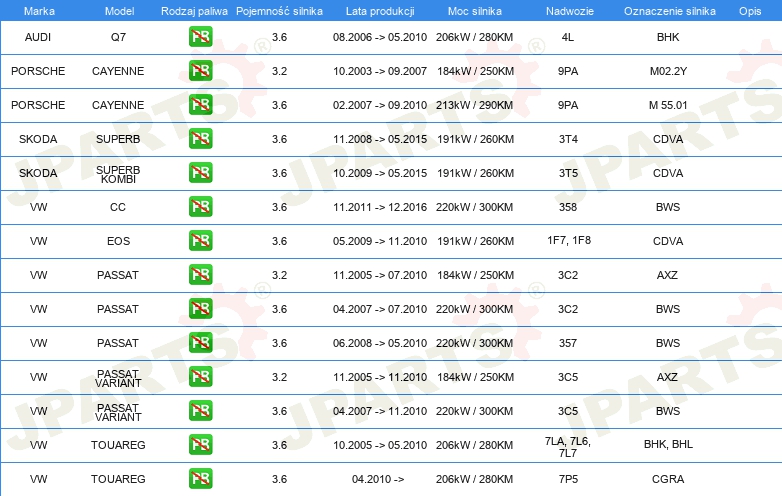Viewport: 782px width, 496px height.
Task: Click the fuel icon in VW CC row
Action: click(x=200, y=206)
